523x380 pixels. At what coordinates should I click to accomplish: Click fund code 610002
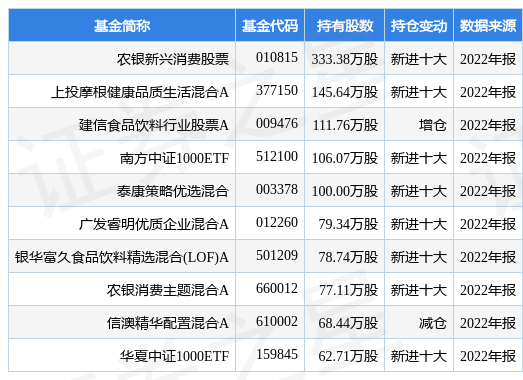point(277,322)
